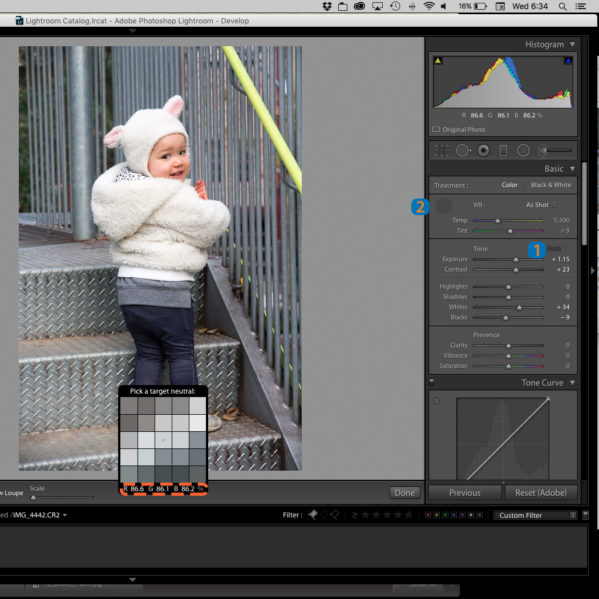Toggle purple color label filter
The image size is (599, 599).
coord(462,515)
